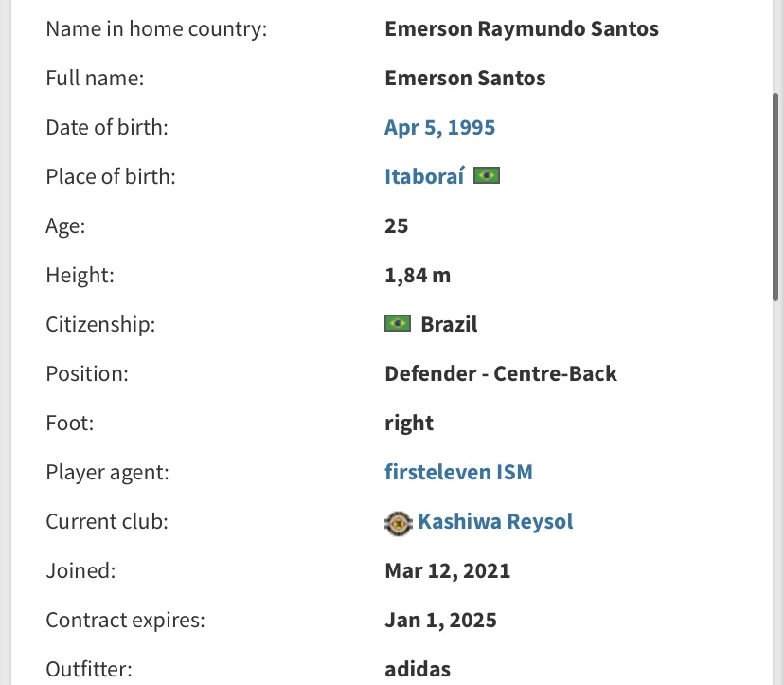The height and width of the screenshot is (685, 784).
Task: Click the Brazil flag beside Itaboraí
Action: pyautogui.click(x=487, y=175)
